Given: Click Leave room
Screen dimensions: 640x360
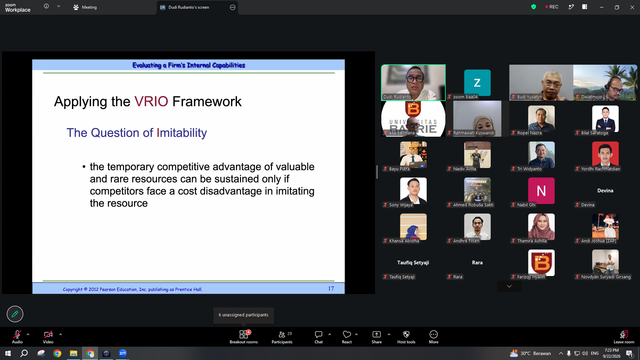Looking at the screenshot, I should point(624,337).
